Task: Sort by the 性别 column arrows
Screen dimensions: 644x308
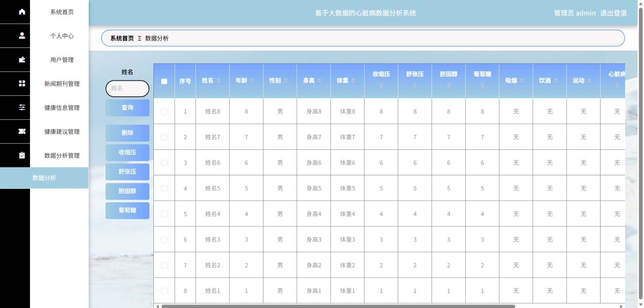Action: pyautogui.click(x=286, y=80)
